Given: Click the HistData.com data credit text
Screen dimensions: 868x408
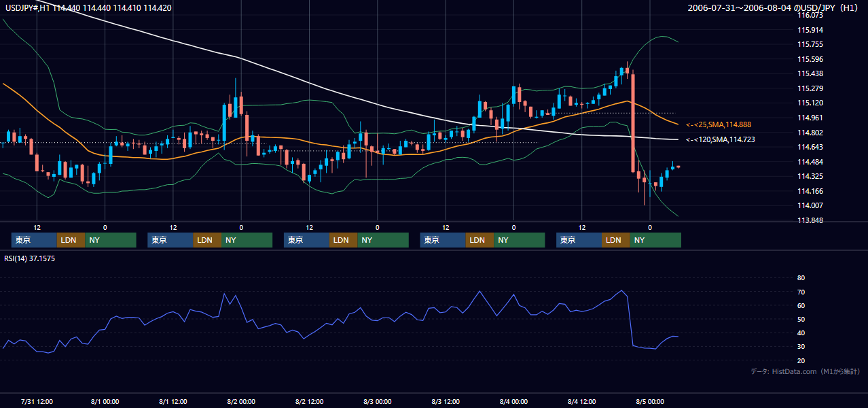Looking at the screenshot, I should click(x=805, y=371).
